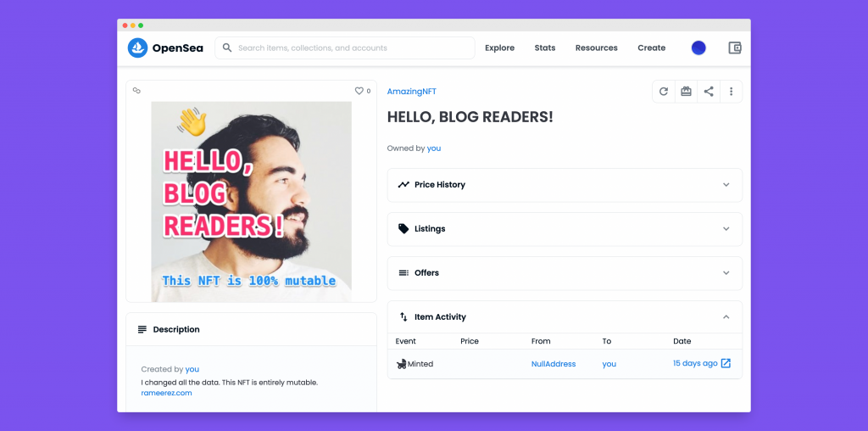Open the Resources menu

pos(596,48)
